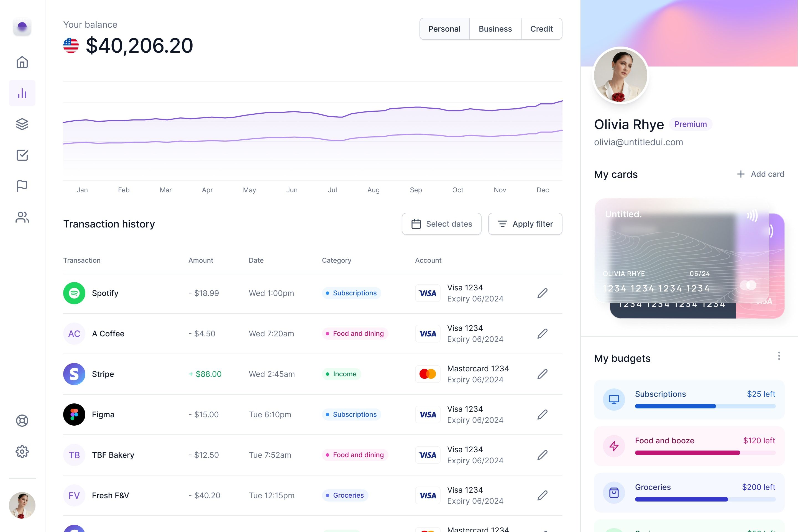798x532 pixels.
Task: Open Settings via the gear icon
Action: (x=22, y=451)
